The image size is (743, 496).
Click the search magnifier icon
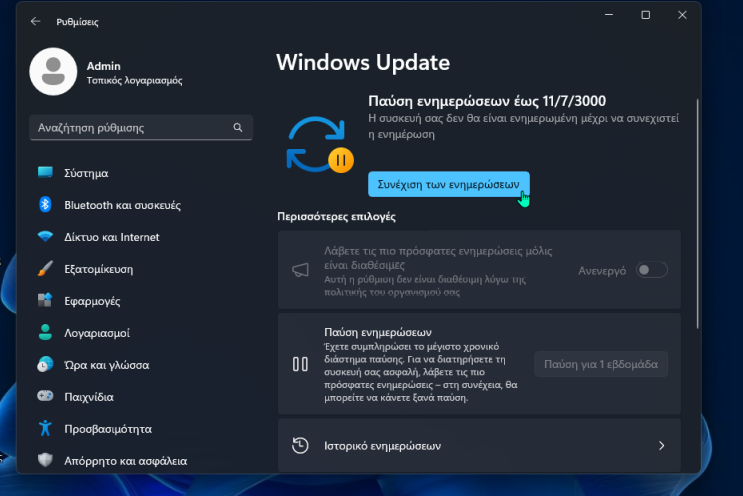(238, 127)
